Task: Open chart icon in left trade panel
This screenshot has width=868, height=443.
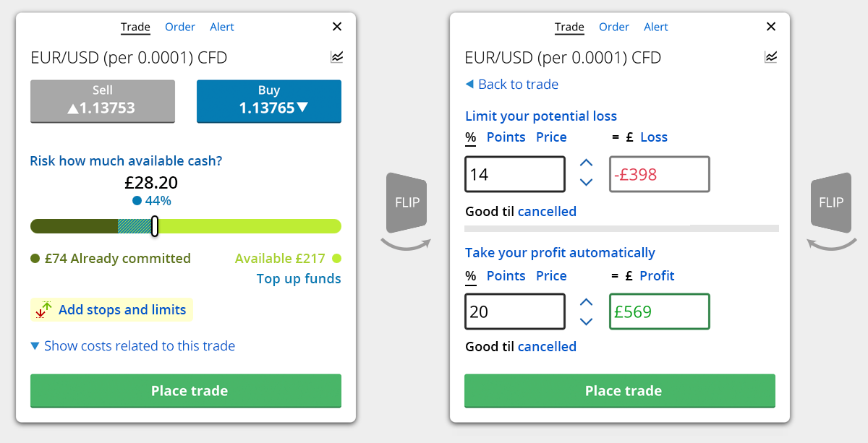Action: 336,57
